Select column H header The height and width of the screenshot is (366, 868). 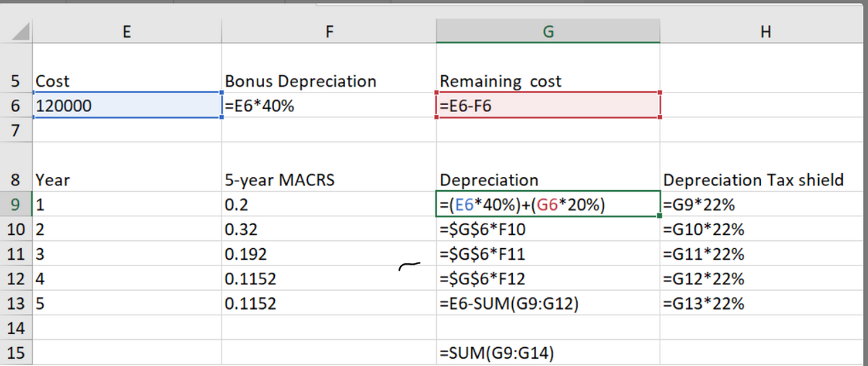765,32
